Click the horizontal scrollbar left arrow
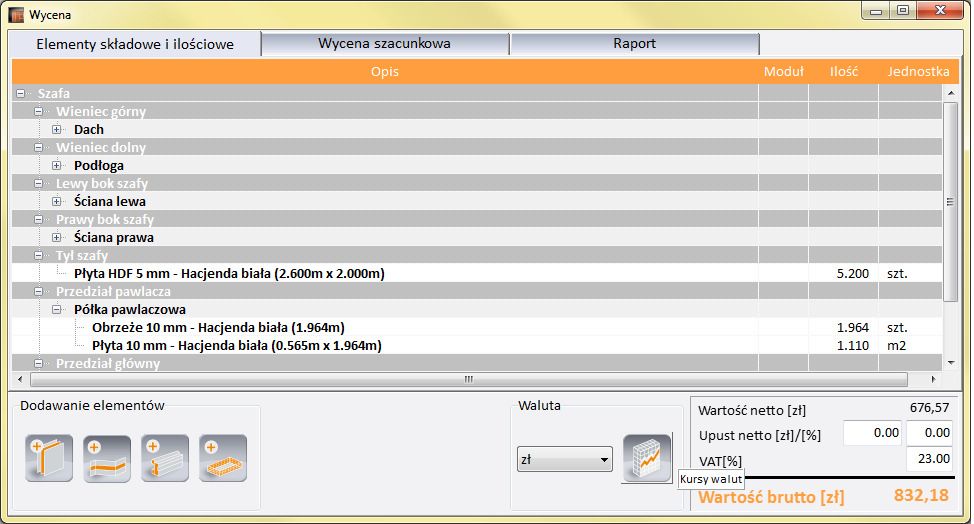The height and width of the screenshot is (524, 974). pyautogui.click(x=20, y=379)
